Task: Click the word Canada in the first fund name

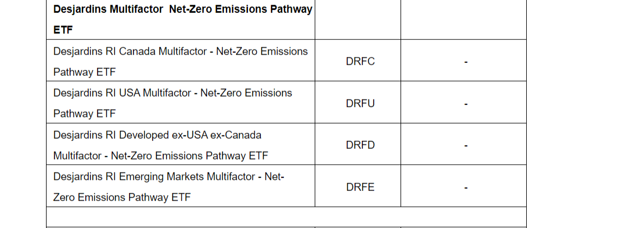Action: click(137, 51)
